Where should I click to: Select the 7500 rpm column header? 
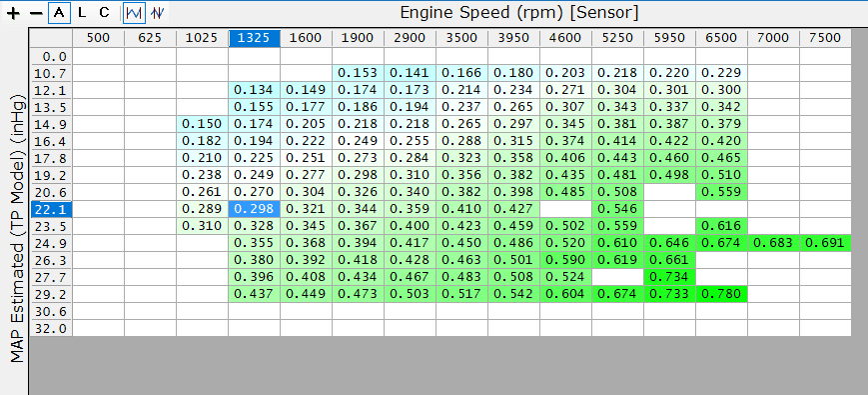pyautogui.click(x=825, y=38)
